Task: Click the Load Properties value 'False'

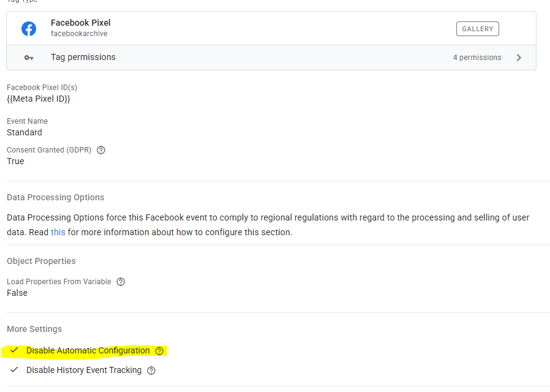Action: click(x=17, y=293)
